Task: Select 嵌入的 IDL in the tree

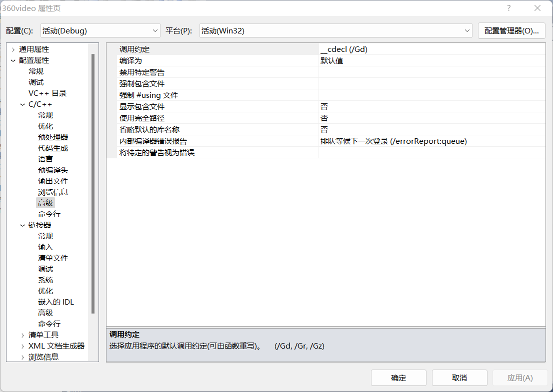Action: tap(56, 302)
